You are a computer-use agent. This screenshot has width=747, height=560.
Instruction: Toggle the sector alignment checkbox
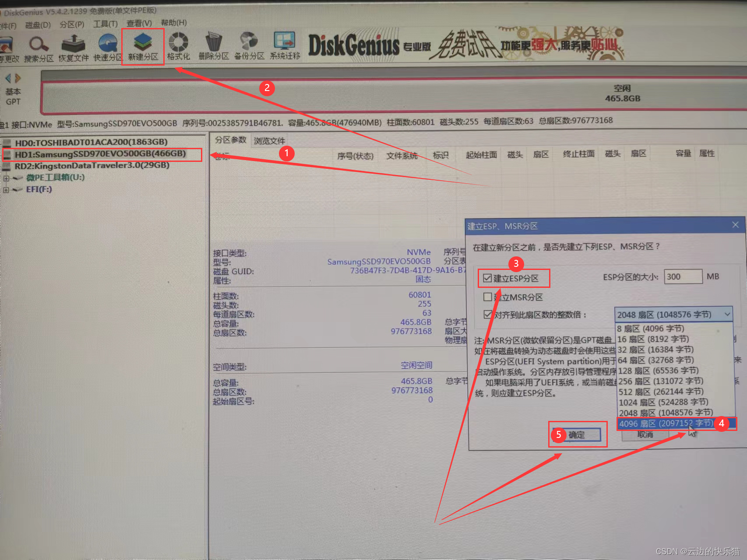(487, 315)
